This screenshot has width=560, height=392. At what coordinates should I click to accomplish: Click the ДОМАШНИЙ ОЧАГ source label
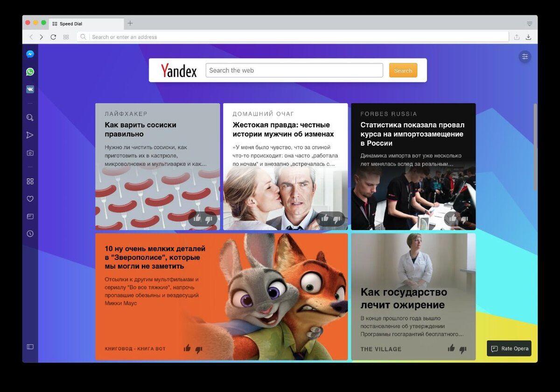pos(264,114)
